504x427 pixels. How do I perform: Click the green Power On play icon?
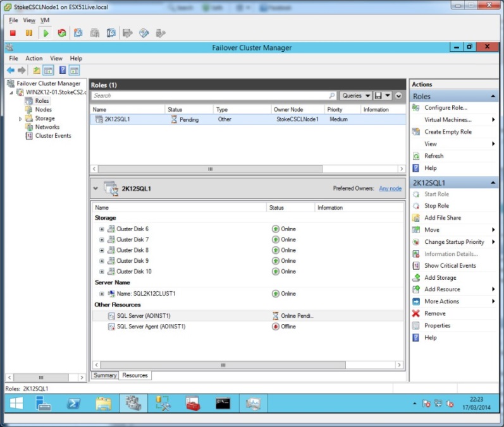[46, 33]
